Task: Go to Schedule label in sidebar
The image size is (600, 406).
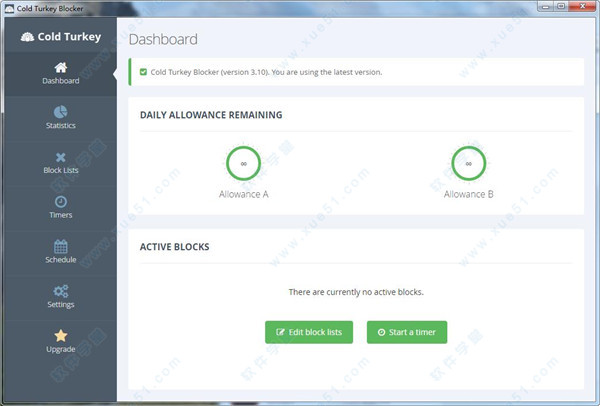Action: pyautogui.click(x=61, y=260)
